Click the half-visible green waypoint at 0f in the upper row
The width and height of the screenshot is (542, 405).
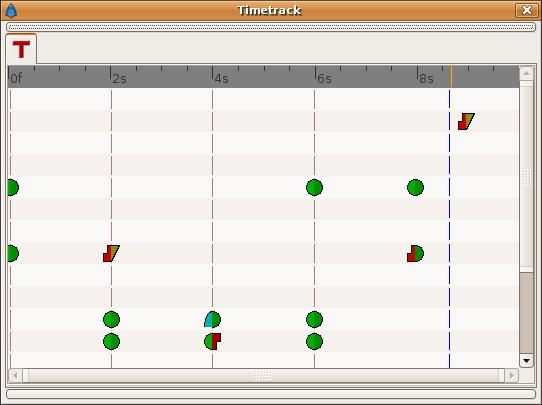[13, 187]
